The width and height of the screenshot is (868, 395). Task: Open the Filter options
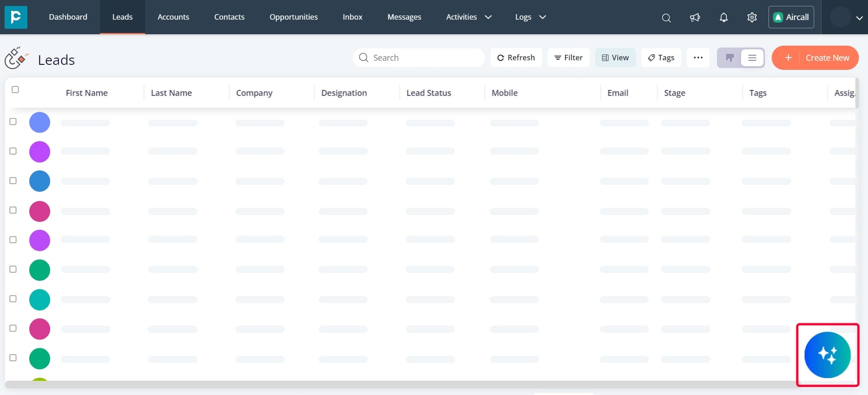click(569, 58)
